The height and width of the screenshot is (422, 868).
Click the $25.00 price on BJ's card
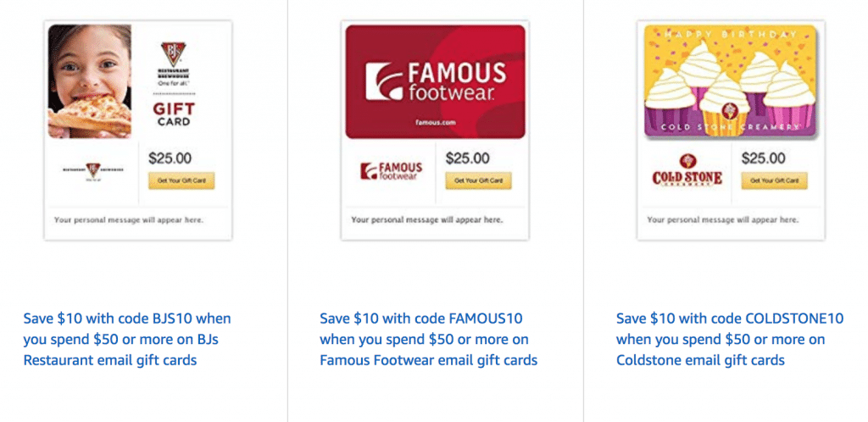pyautogui.click(x=170, y=158)
